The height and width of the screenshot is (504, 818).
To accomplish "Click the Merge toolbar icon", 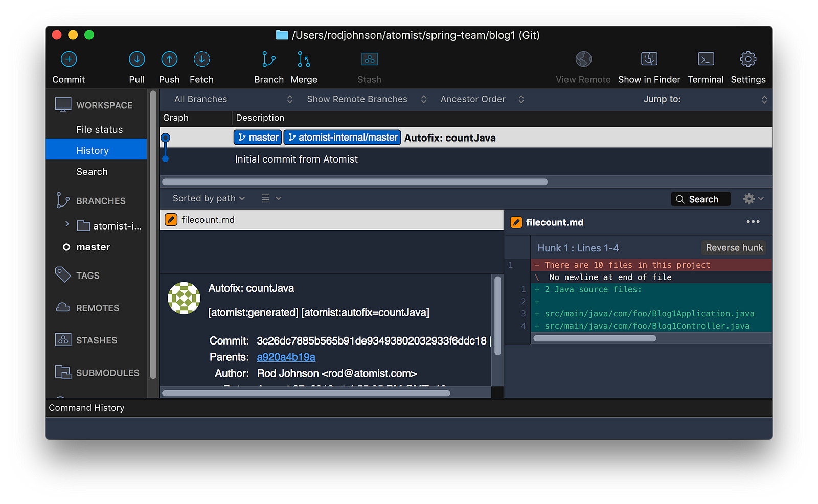I will click(304, 59).
